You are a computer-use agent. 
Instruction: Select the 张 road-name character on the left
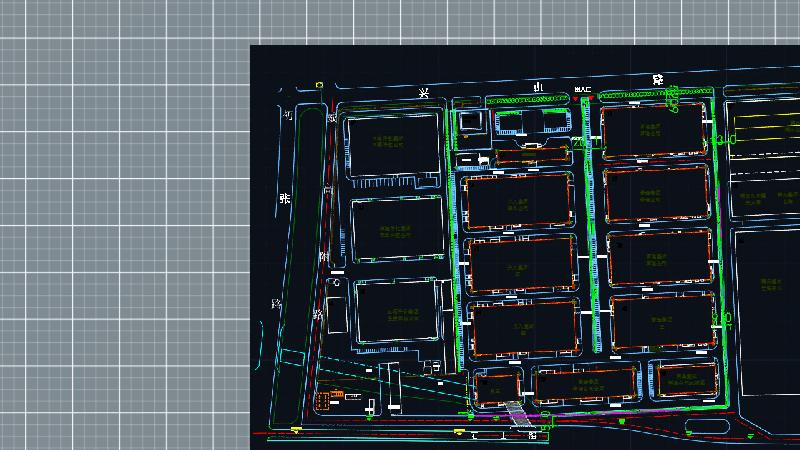(284, 198)
